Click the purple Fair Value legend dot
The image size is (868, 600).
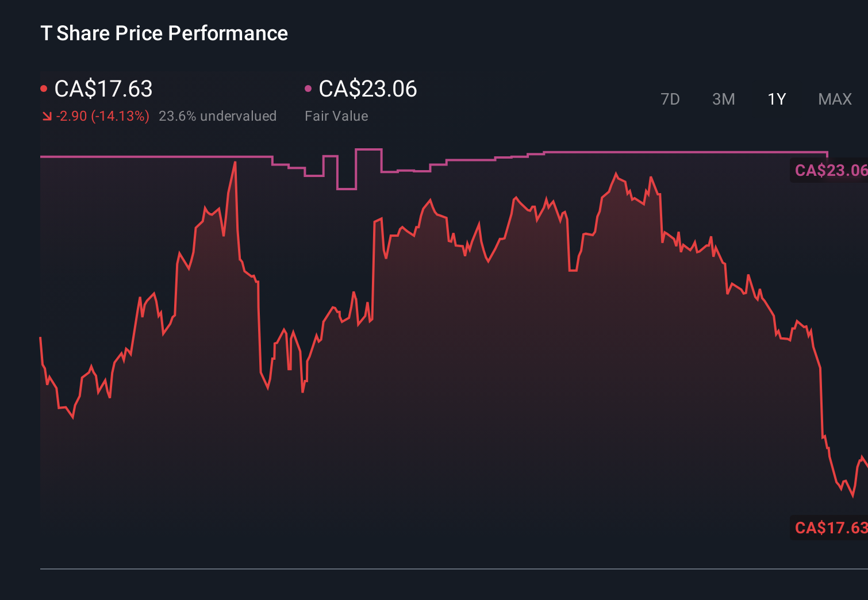[x=309, y=87]
